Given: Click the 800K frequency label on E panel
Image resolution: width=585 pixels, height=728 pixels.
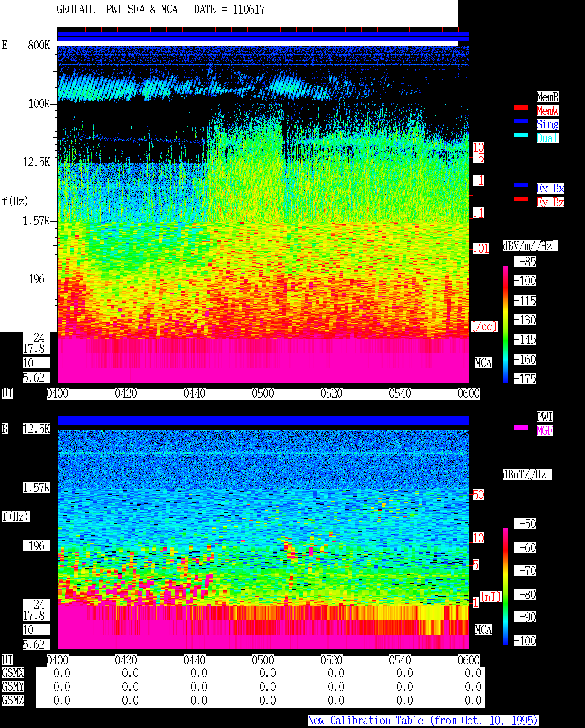Looking at the screenshot, I should [x=39, y=45].
